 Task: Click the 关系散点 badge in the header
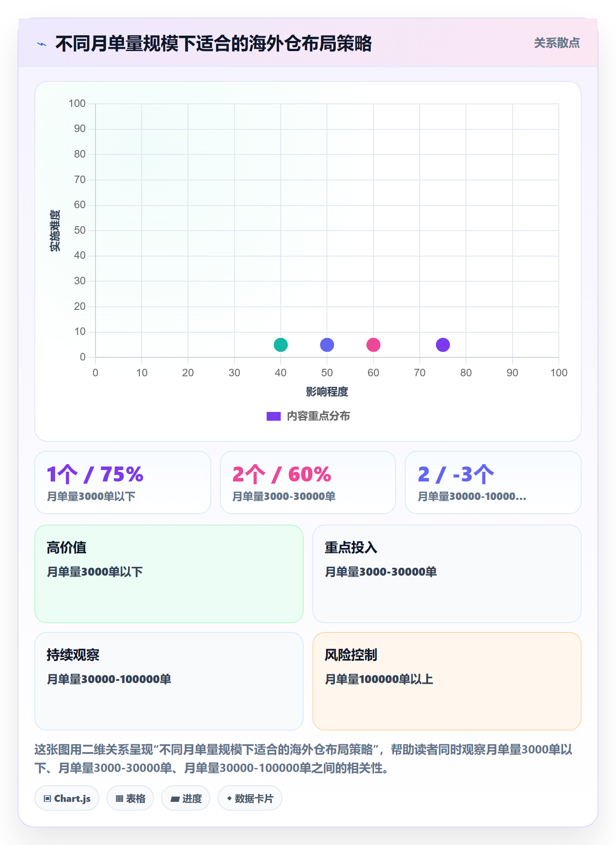coord(557,43)
